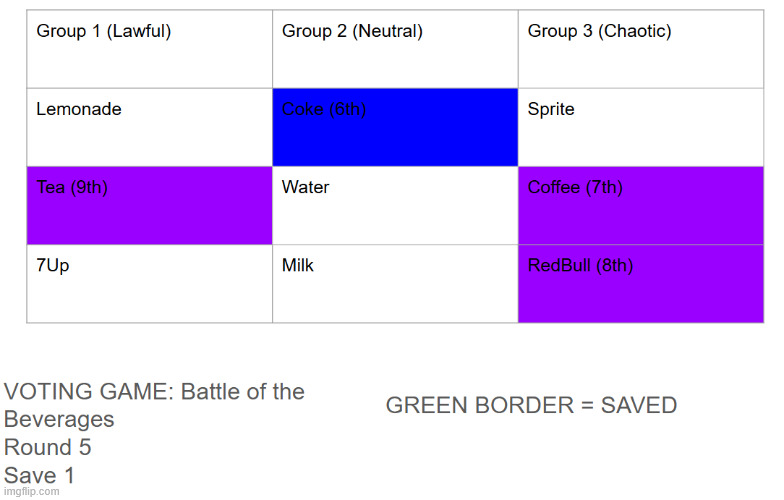Screen dimensions: 784x500
Task: Select the Lemonade cell
Action: (150, 128)
